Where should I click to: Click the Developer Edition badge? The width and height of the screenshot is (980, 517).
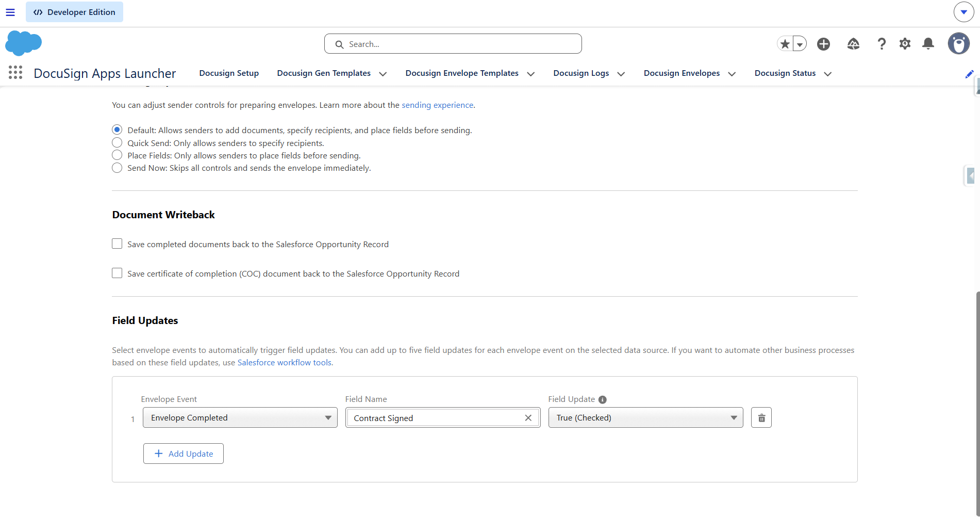pos(74,12)
